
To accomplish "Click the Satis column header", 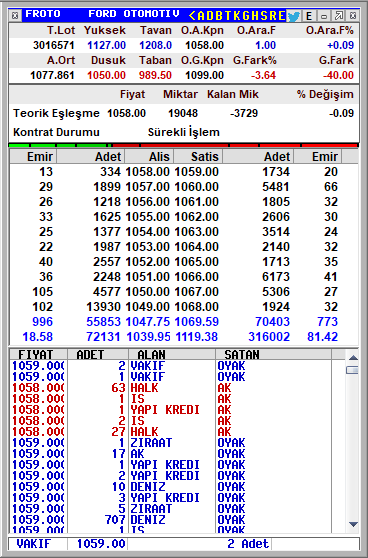I will pos(198,157).
